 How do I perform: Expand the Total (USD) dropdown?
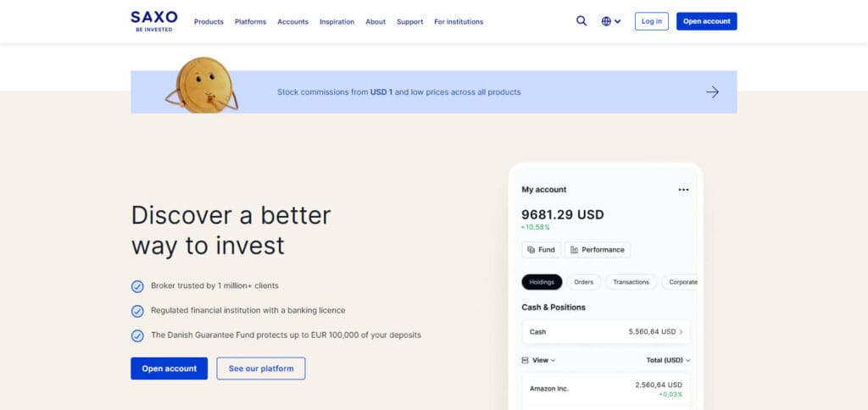[x=668, y=360]
